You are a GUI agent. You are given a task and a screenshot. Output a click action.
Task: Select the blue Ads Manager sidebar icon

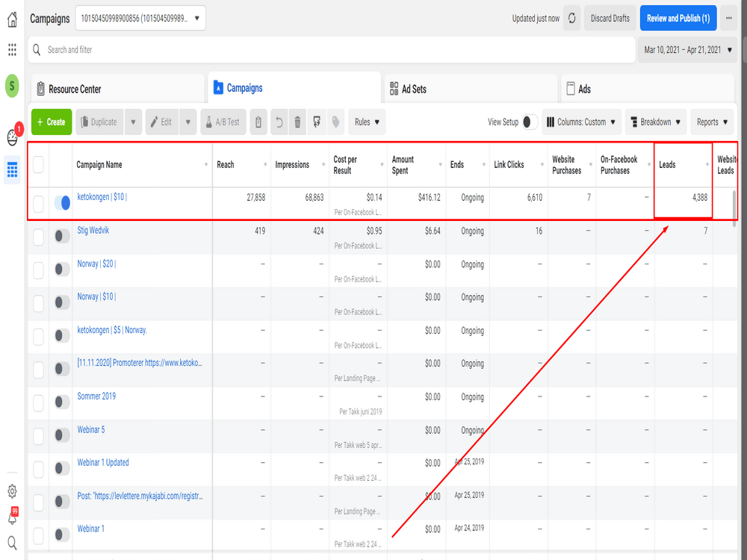pos(11,169)
